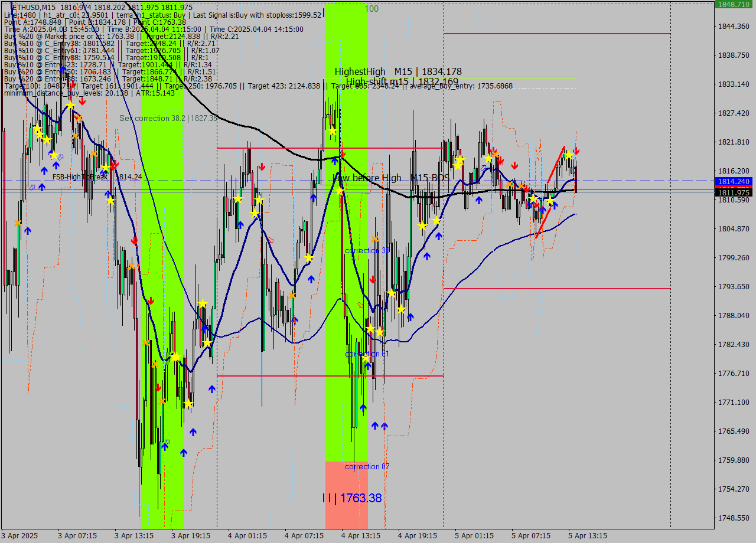Select the blue dashed horizontal line across the chart
756x543 pixels.
point(236,181)
